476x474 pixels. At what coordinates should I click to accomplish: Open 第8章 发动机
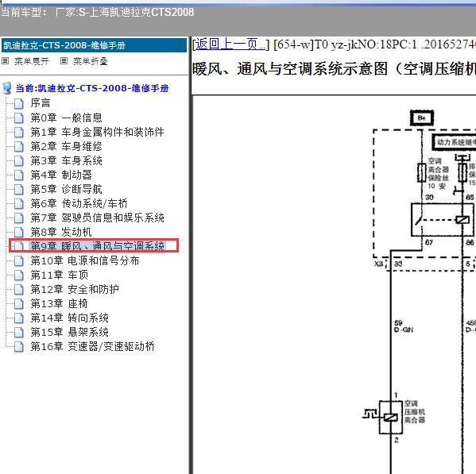(x=61, y=232)
